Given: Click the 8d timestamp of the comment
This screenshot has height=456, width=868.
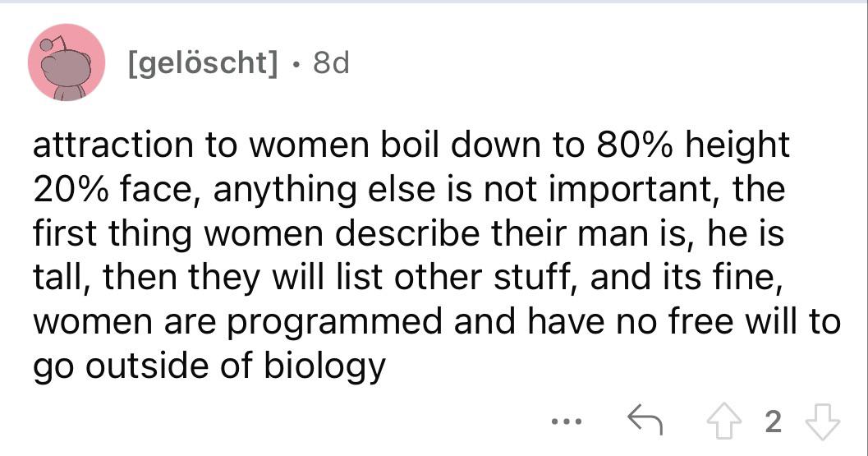Looking at the screenshot, I should point(331,62).
